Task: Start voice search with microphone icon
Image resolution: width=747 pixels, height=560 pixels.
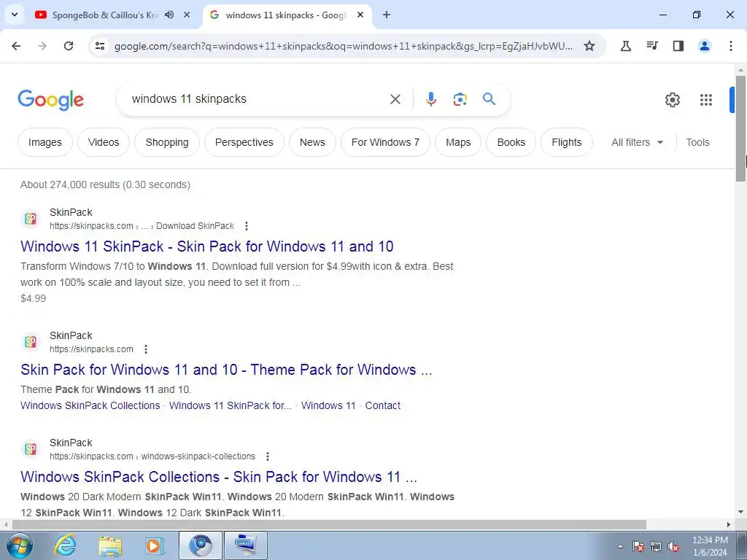Action: tap(431, 99)
